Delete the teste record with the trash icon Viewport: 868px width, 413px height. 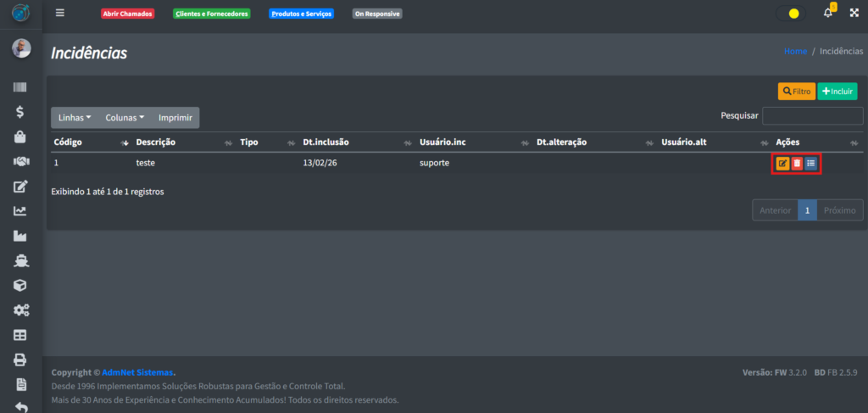(x=797, y=164)
